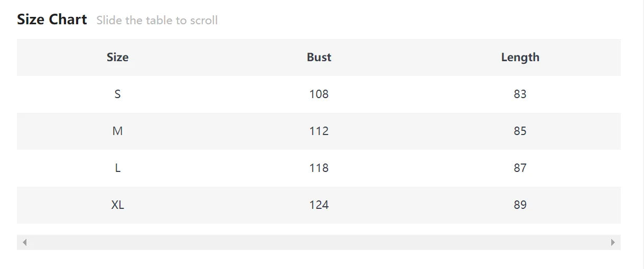Click the L size cell
Image resolution: width=644 pixels, height=269 pixels.
click(117, 168)
